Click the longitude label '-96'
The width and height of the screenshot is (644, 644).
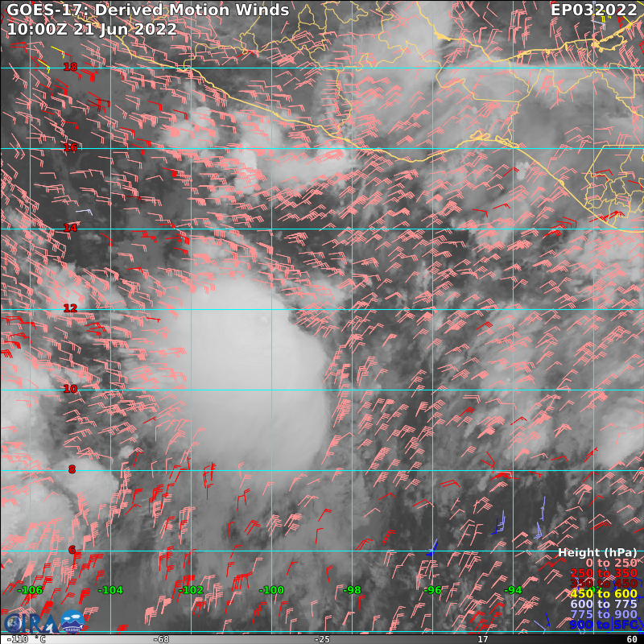pyautogui.click(x=432, y=590)
